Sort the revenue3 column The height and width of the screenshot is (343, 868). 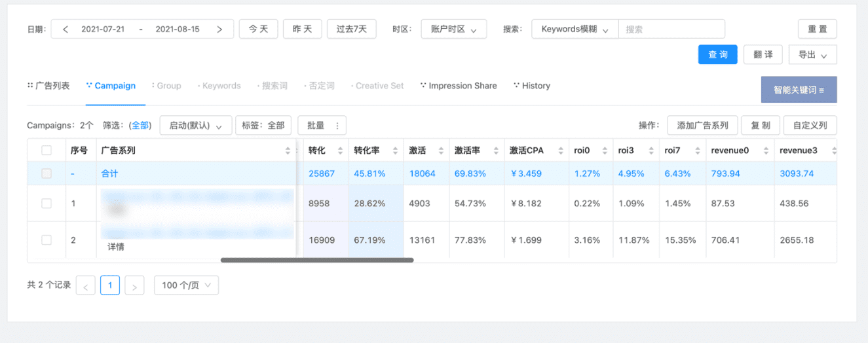(x=834, y=151)
